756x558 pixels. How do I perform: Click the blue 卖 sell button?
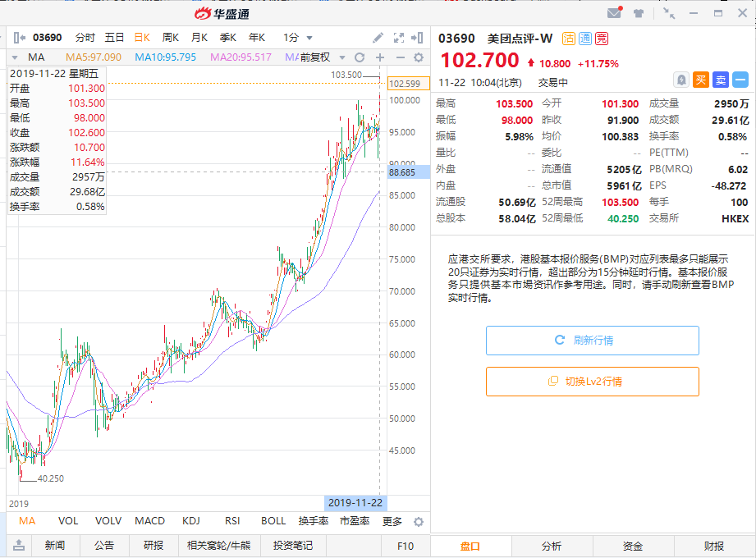pyautogui.click(x=721, y=80)
